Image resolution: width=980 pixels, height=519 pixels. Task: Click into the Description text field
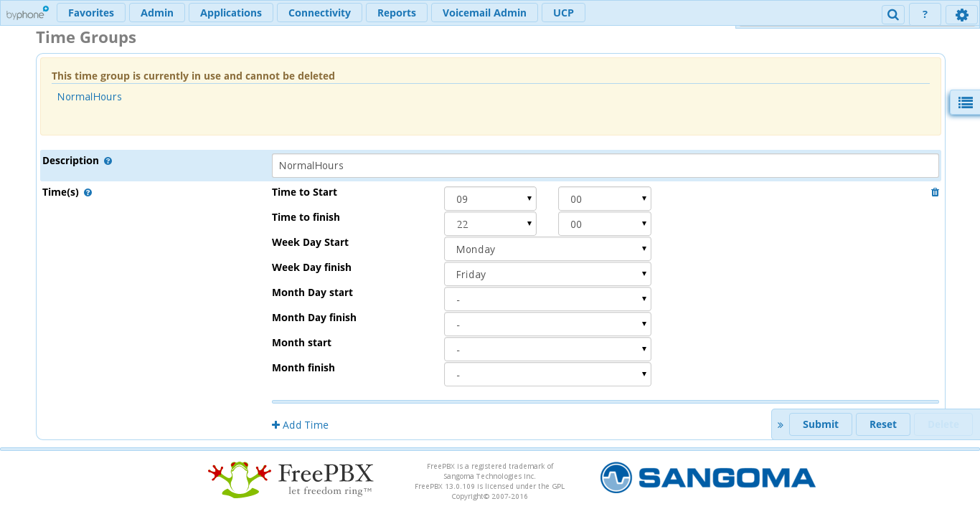coord(605,166)
